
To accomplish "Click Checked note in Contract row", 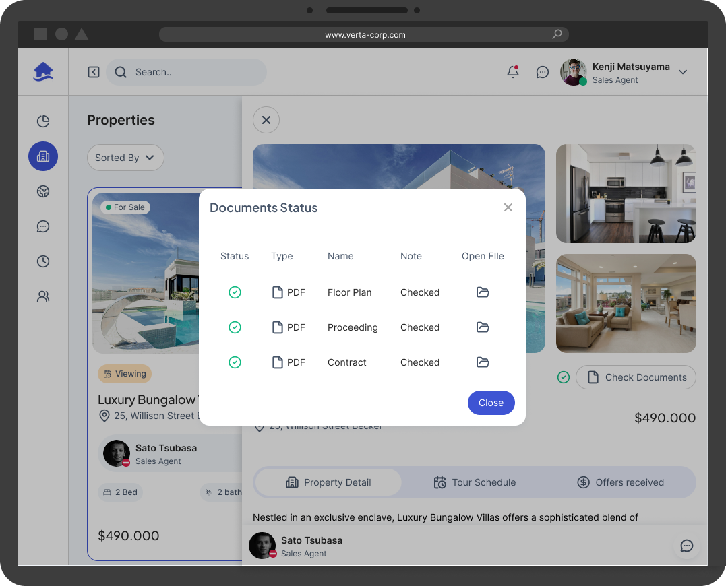I will [x=420, y=362].
